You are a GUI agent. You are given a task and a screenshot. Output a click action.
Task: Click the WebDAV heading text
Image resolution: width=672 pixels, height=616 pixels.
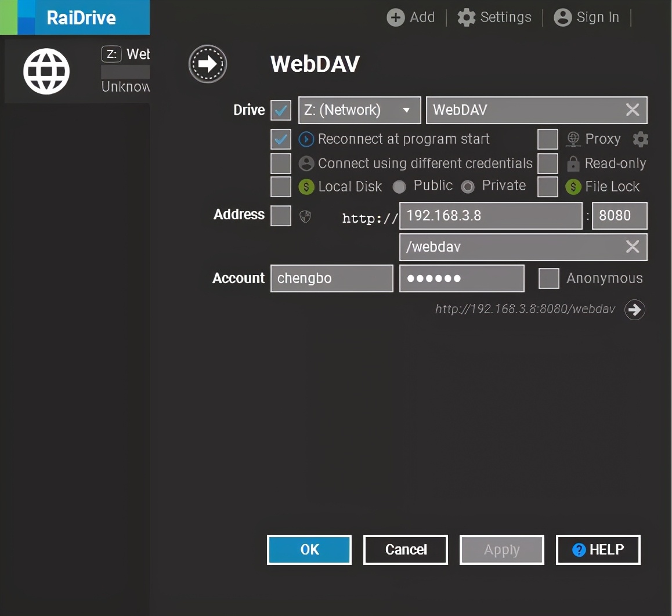[315, 64]
